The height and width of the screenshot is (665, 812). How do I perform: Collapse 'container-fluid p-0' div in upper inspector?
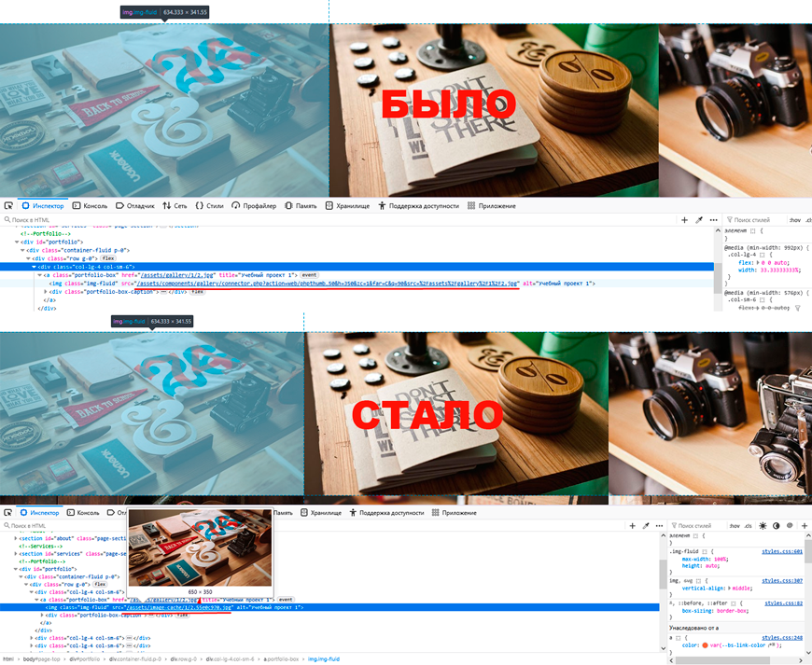tap(22, 250)
